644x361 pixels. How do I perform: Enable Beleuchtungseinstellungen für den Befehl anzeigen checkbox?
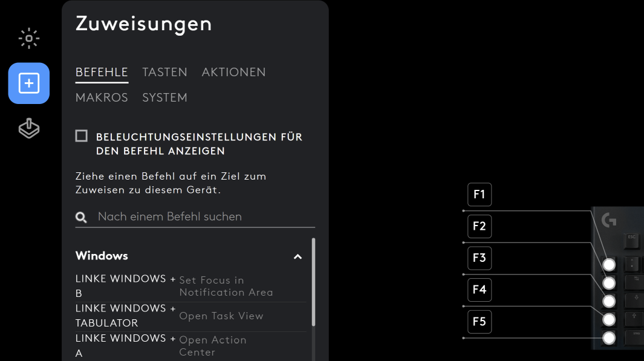point(82,136)
